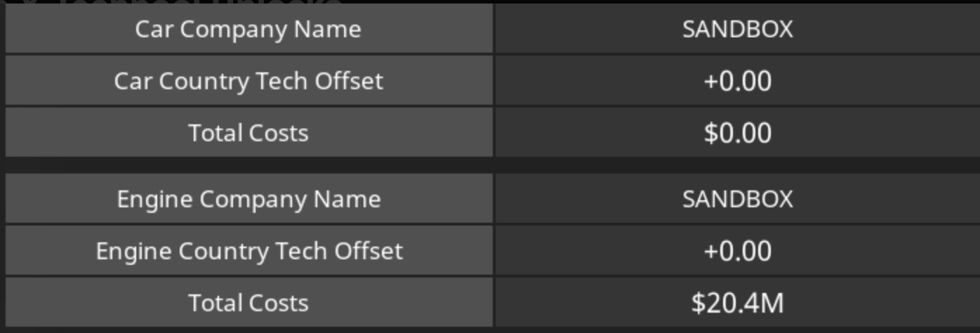This screenshot has height=333, width=980.
Task: Select the car company SANDBOX name field
Action: point(737,29)
